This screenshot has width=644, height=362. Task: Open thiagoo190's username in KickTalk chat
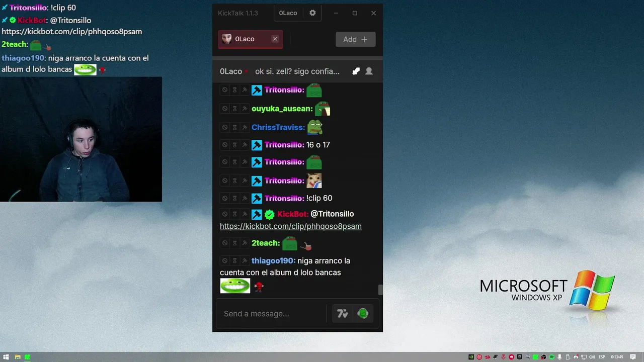click(274, 260)
